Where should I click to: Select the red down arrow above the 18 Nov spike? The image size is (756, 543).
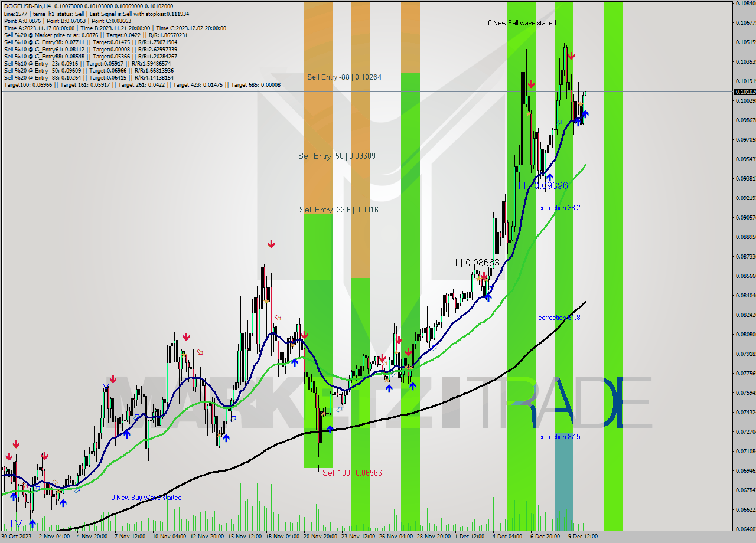coord(271,243)
